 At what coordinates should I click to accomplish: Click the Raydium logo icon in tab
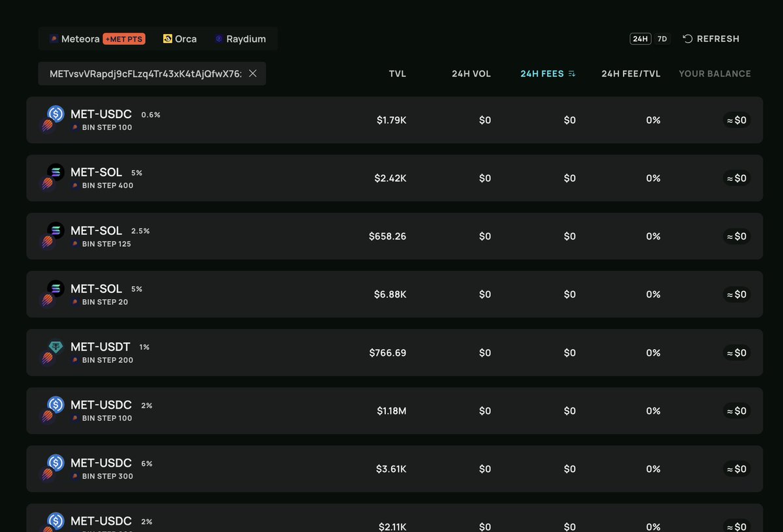219,39
